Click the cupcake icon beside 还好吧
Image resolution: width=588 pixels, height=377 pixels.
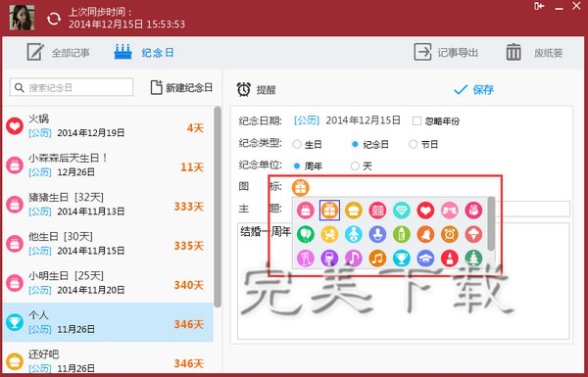click(x=15, y=361)
